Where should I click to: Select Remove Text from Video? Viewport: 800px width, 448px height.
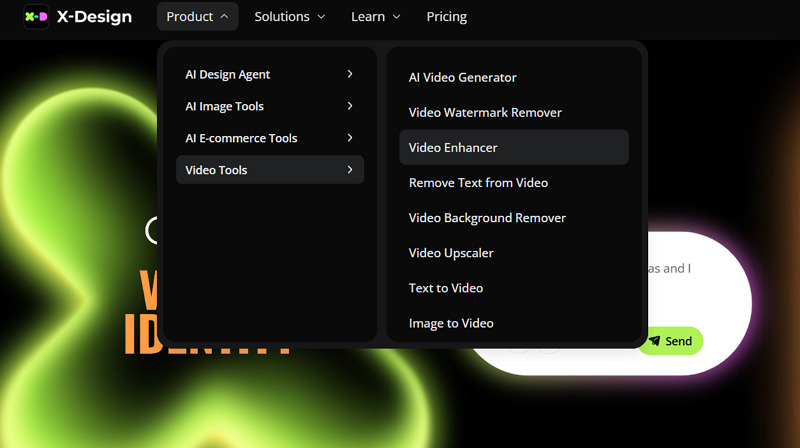(x=478, y=183)
